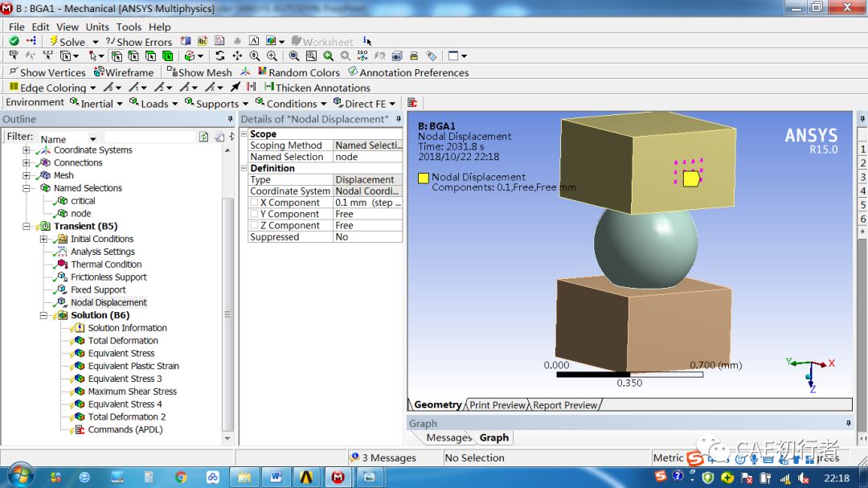This screenshot has height=488, width=868.
Task: Open the Solve dropdown arrow
Action: 95,42
